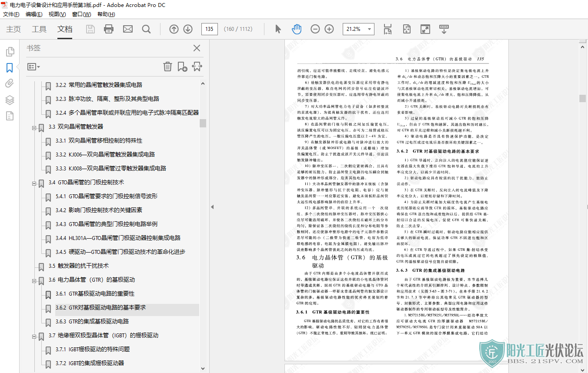Collapse the 3.4 GTO晶闸管的门极控制技术 node

coord(34,183)
